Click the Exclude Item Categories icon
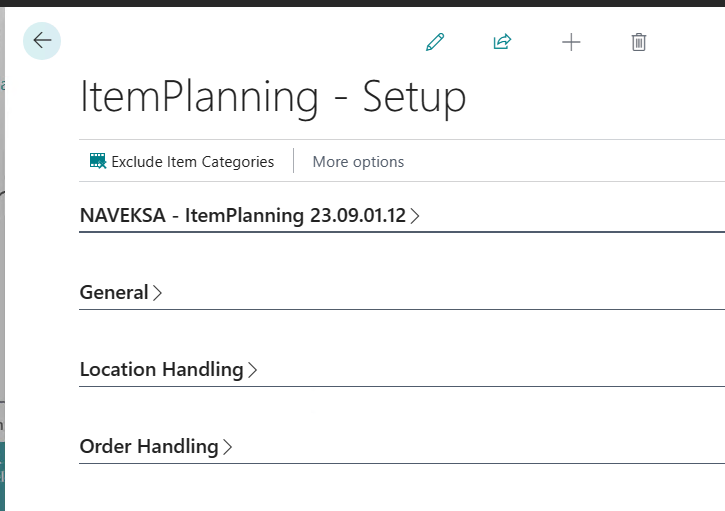 (97, 161)
